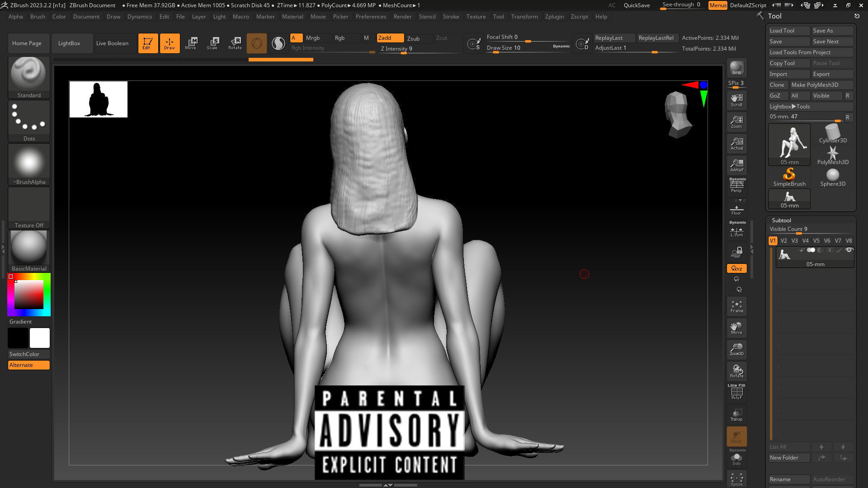Image resolution: width=868 pixels, height=488 pixels.
Task: Click Load Tool button
Action: [789, 31]
